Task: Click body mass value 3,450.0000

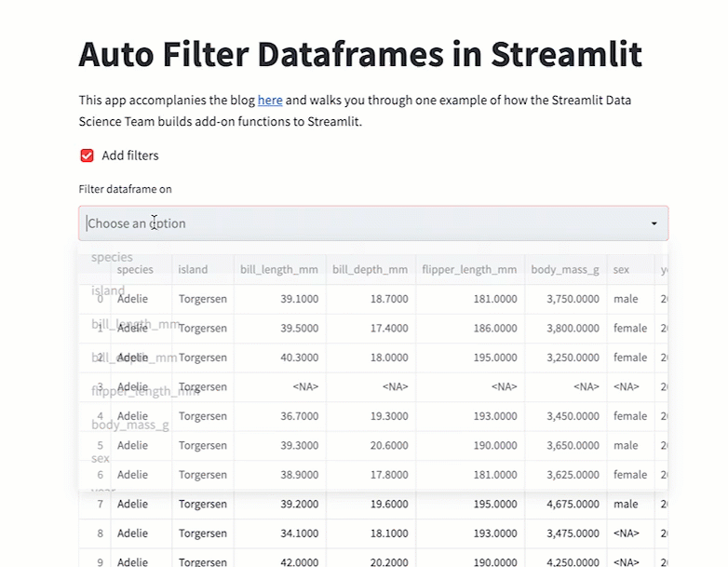Action: (x=565, y=416)
